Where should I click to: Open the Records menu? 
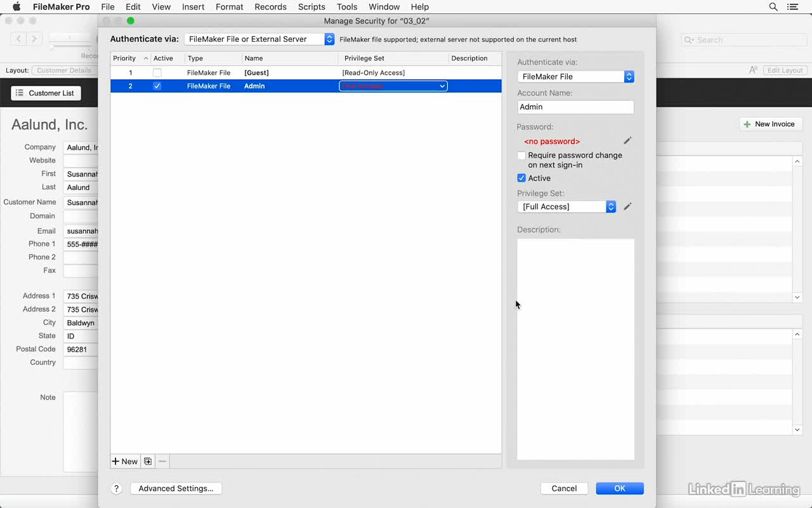click(x=271, y=7)
